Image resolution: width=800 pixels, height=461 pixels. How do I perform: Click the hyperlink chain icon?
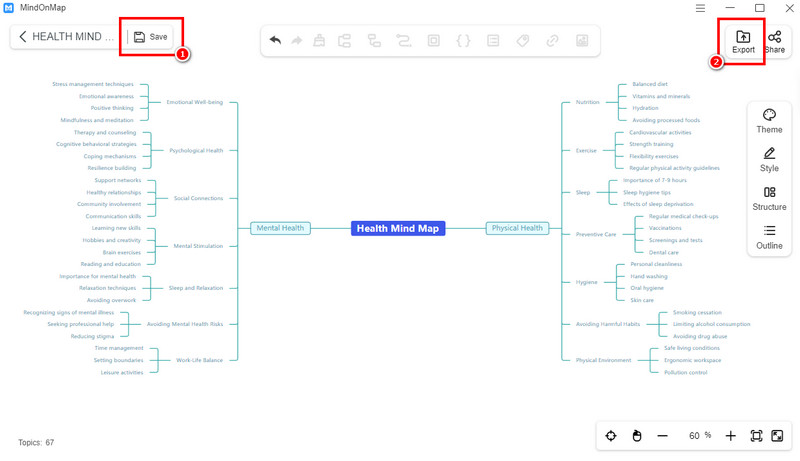(x=552, y=41)
